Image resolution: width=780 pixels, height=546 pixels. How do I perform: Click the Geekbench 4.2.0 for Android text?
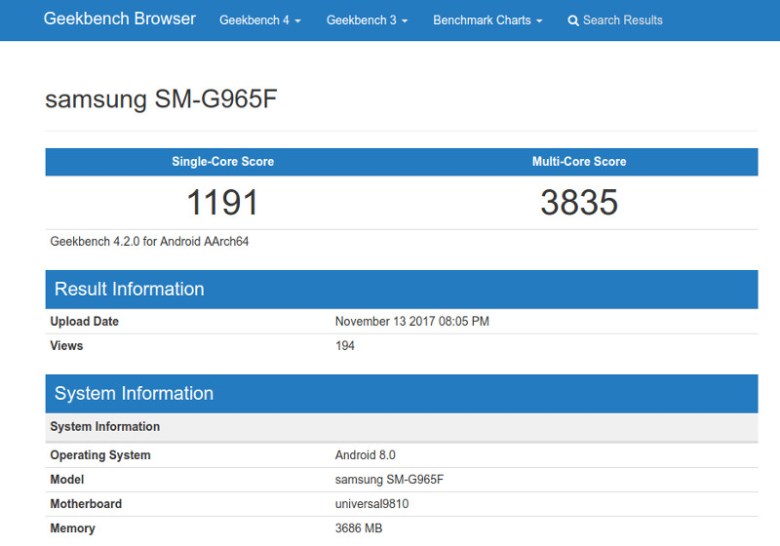[x=149, y=241]
